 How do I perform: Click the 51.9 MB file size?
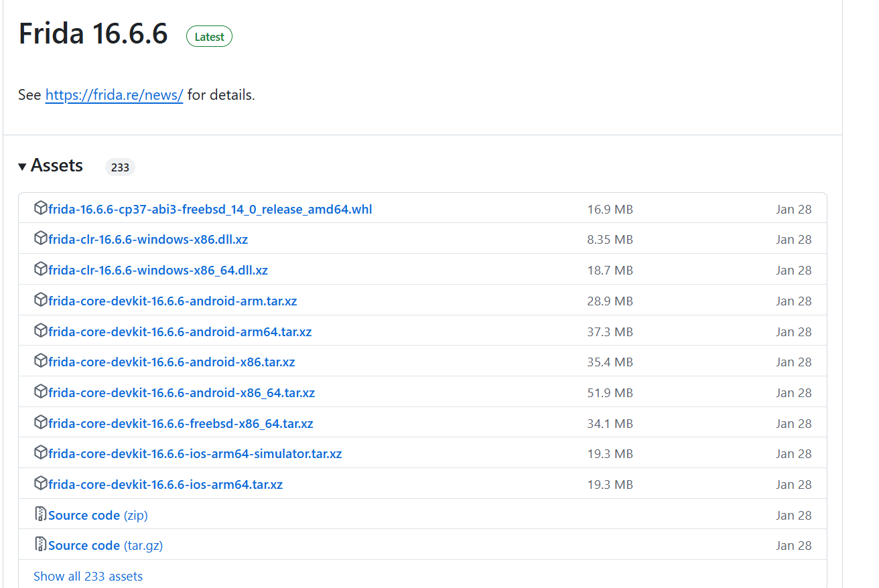pos(610,393)
